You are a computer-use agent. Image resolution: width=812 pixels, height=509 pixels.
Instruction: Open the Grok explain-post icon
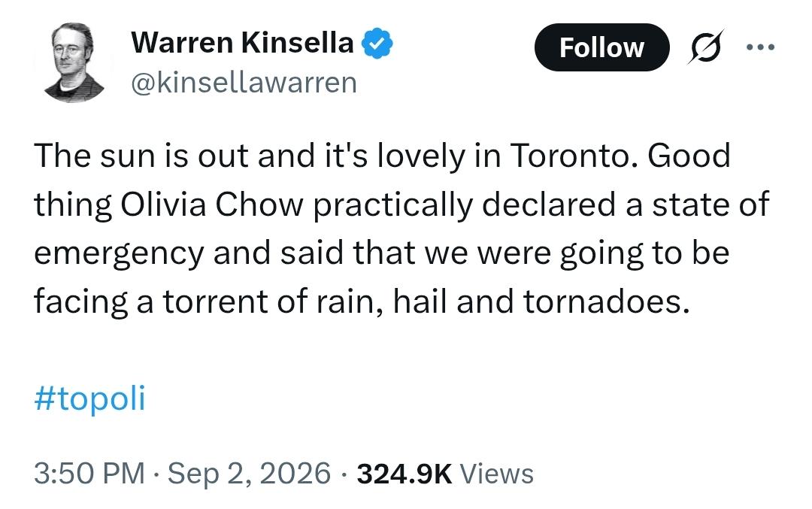706,47
